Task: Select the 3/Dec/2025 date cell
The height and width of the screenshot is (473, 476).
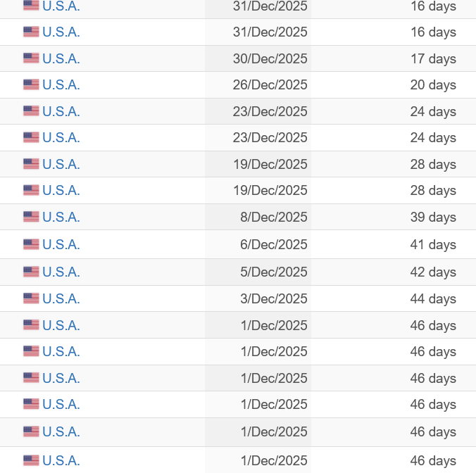Action: coord(273,298)
